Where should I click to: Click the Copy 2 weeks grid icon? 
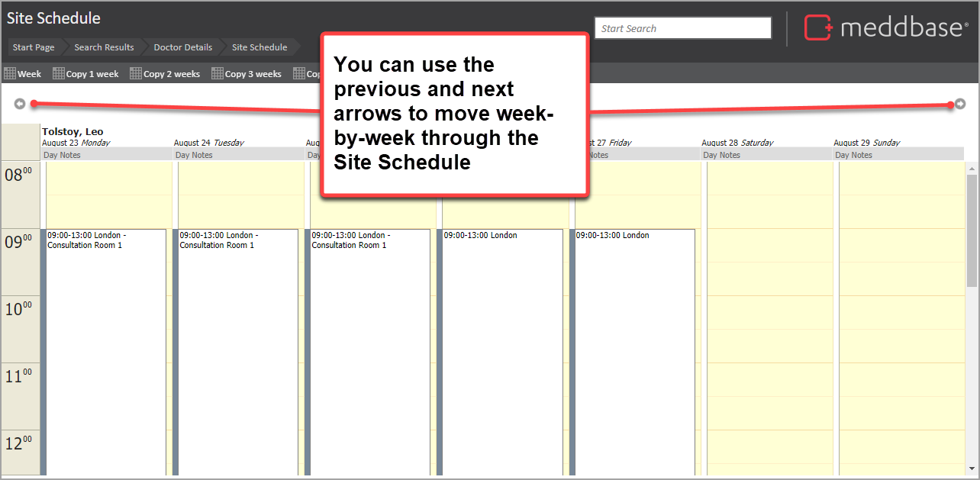(x=136, y=74)
